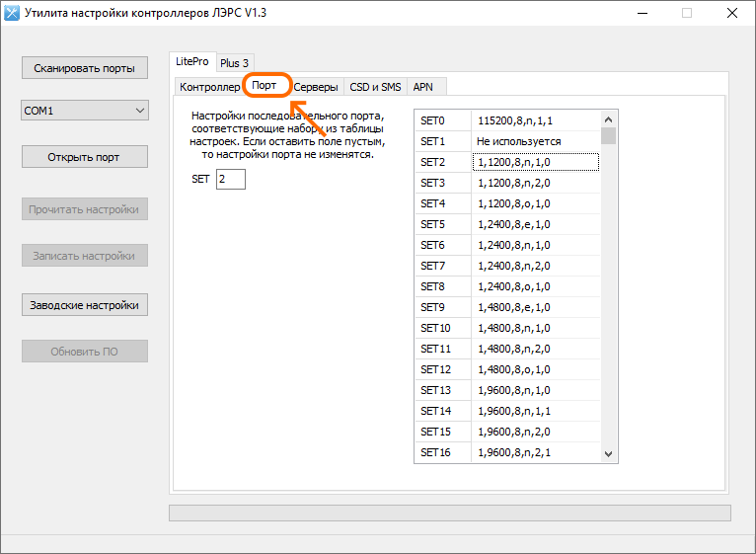Image resolution: width=756 pixels, height=554 pixels.
Task: Select cell 1,4800,8,o,1,0
Action: (x=536, y=369)
